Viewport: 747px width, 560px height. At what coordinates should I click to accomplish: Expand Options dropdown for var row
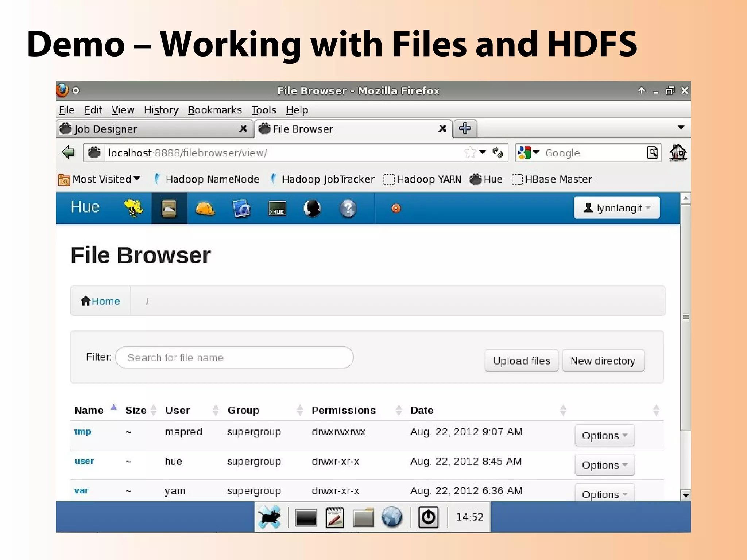[x=604, y=493]
